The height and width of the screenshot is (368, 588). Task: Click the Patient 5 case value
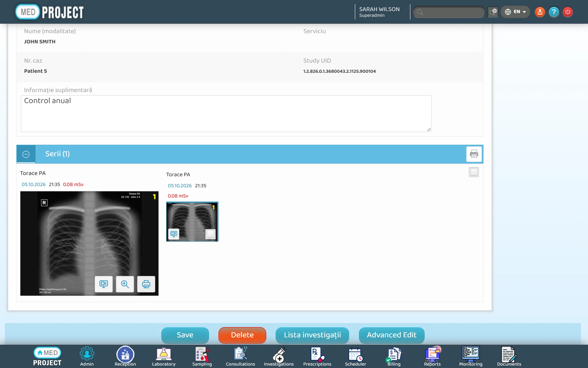coord(35,71)
